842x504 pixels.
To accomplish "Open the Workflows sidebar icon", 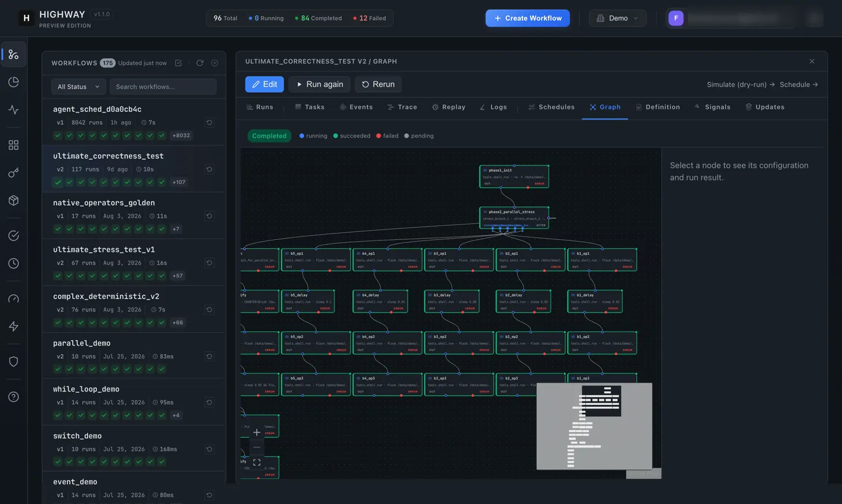I will (x=13, y=55).
